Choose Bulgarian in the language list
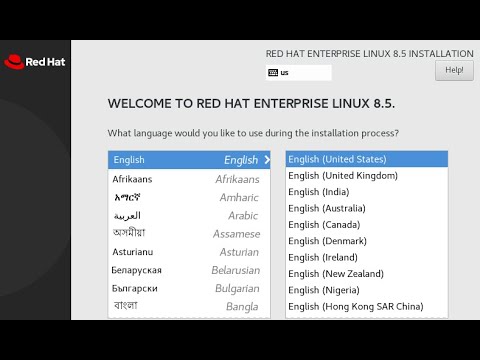 [189, 288]
